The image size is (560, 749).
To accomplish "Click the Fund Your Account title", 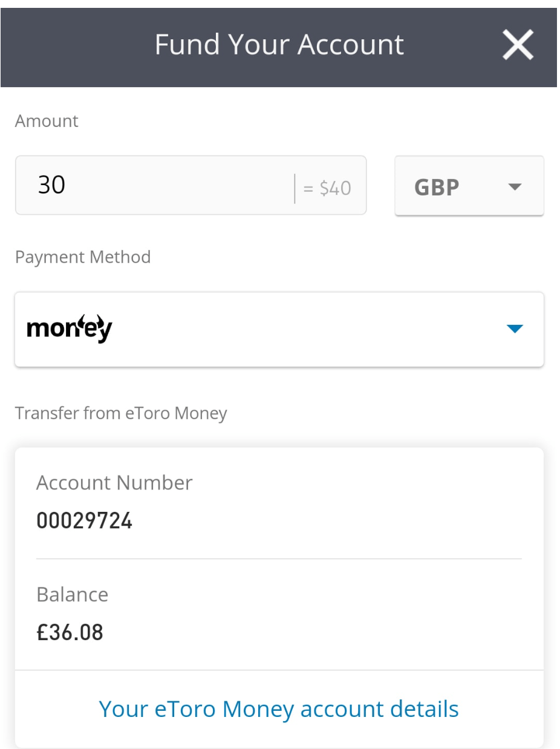I will click(279, 45).
